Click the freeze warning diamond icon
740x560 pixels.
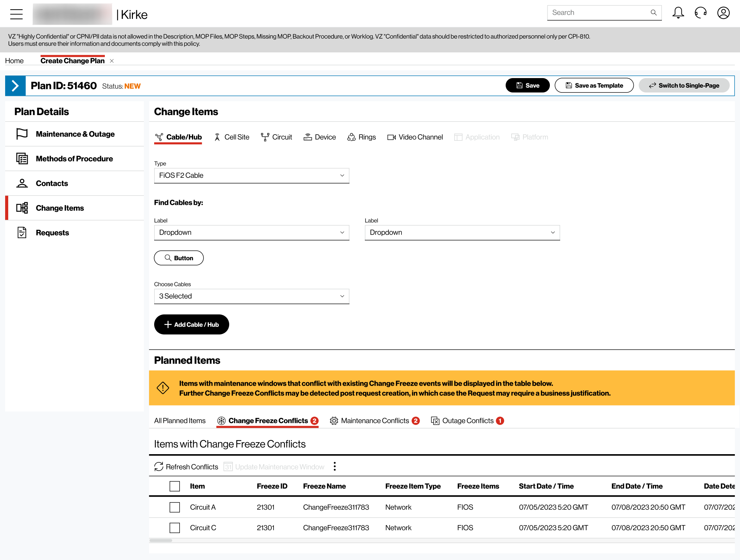click(x=163, y=388)
